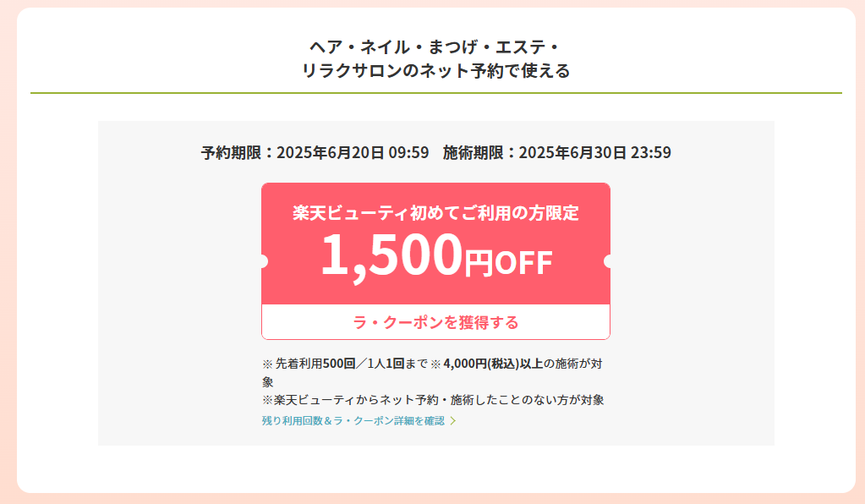Select the red 1,500円OFF coupon banner
This screenshot has width=865, height=504.
tap(435, 244)
